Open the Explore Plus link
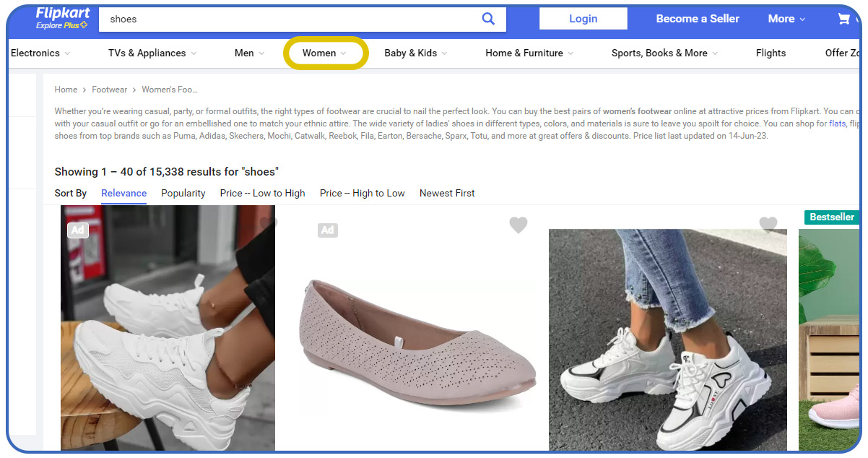Screen dimensions: 868x458 pos(61,26)
